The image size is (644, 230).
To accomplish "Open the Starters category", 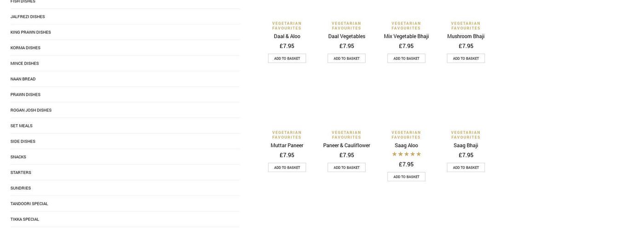I will (x=21, y=172).
